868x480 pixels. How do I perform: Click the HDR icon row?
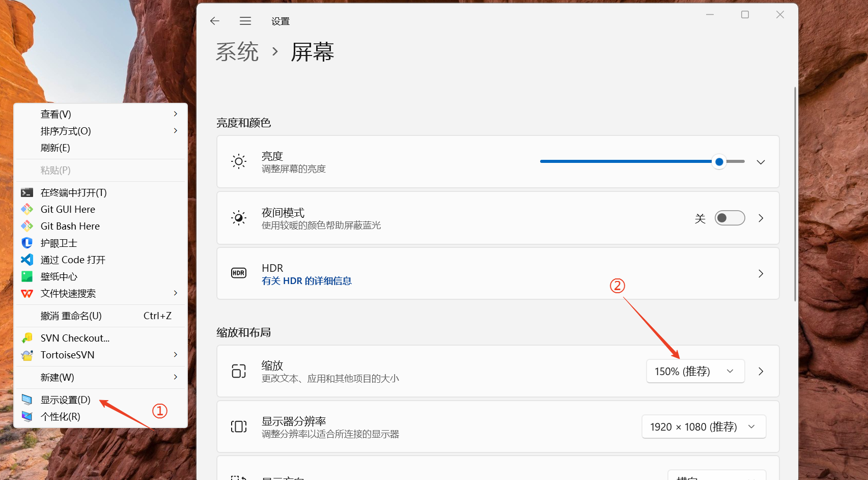[498, 274]
